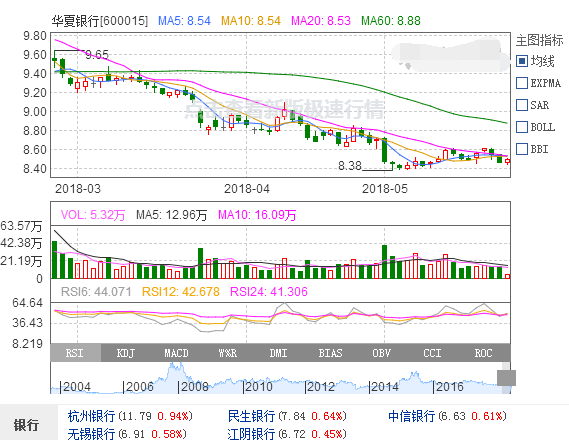569x440 pixels.
Task: Click the 2004 marker on the history timeline
Action: pyautogui.click(x=75, y=387)
